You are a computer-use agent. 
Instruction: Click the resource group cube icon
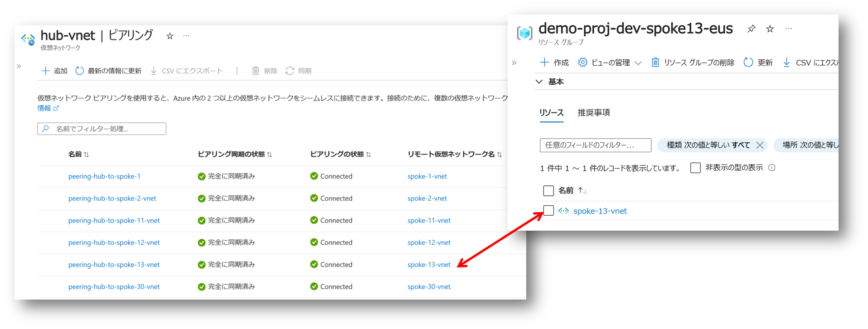524,33
